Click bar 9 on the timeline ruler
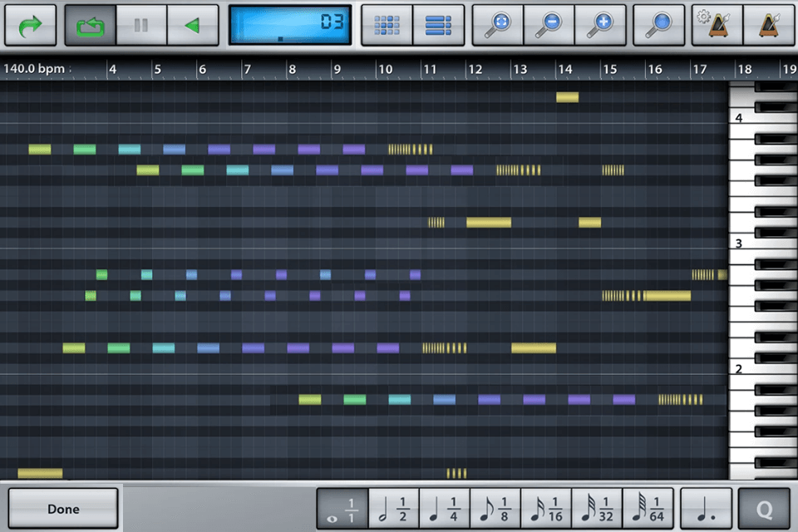The width and height of the screenshot is (798, 532). [337, 69]
